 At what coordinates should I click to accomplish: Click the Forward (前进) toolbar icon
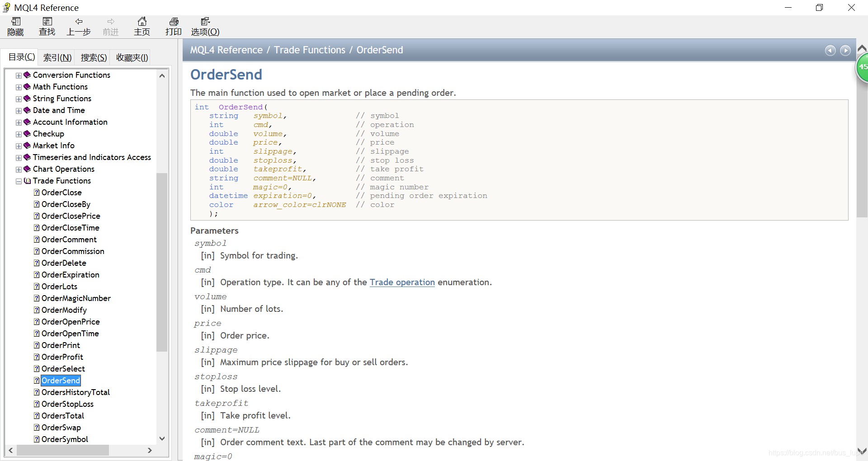tap(111, 26)
